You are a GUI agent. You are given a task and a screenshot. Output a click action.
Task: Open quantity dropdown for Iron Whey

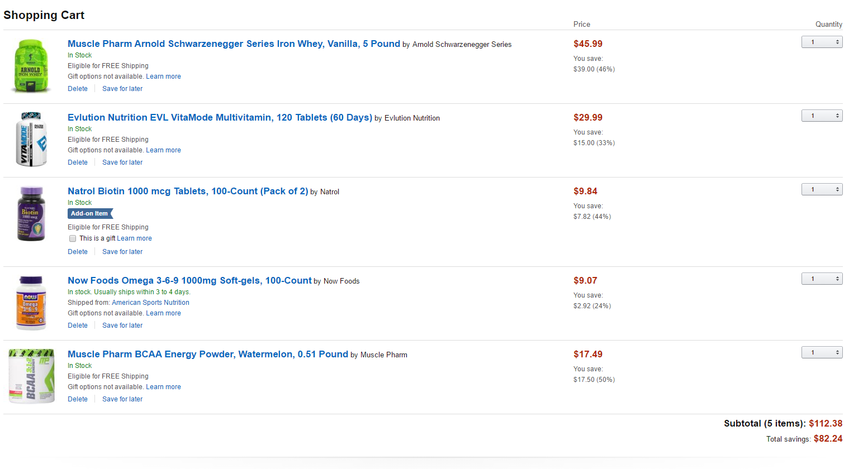pyautogui.click(x=822, y=42)
